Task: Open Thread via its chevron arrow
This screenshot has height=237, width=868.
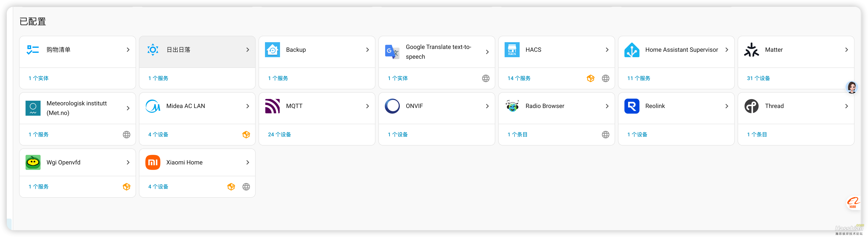Action: [846, 106]
